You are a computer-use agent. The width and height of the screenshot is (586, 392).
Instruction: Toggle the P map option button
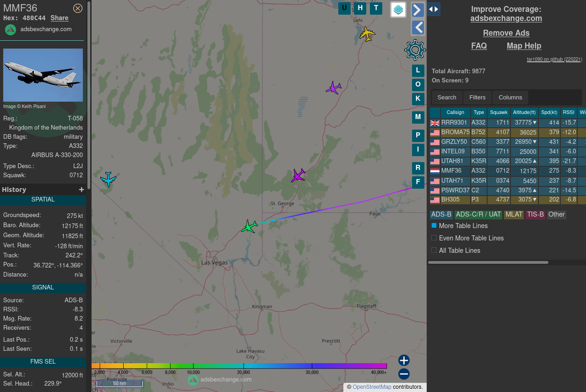(418, 136)
